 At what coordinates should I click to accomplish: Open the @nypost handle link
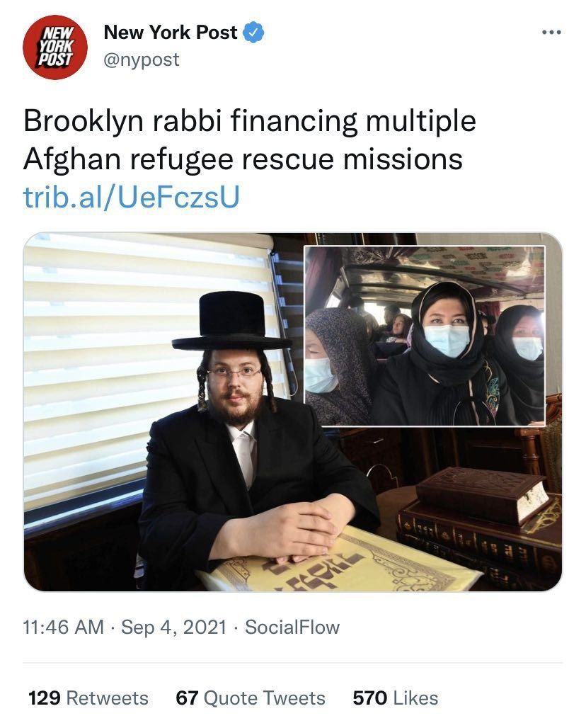[x=141, y=59]
